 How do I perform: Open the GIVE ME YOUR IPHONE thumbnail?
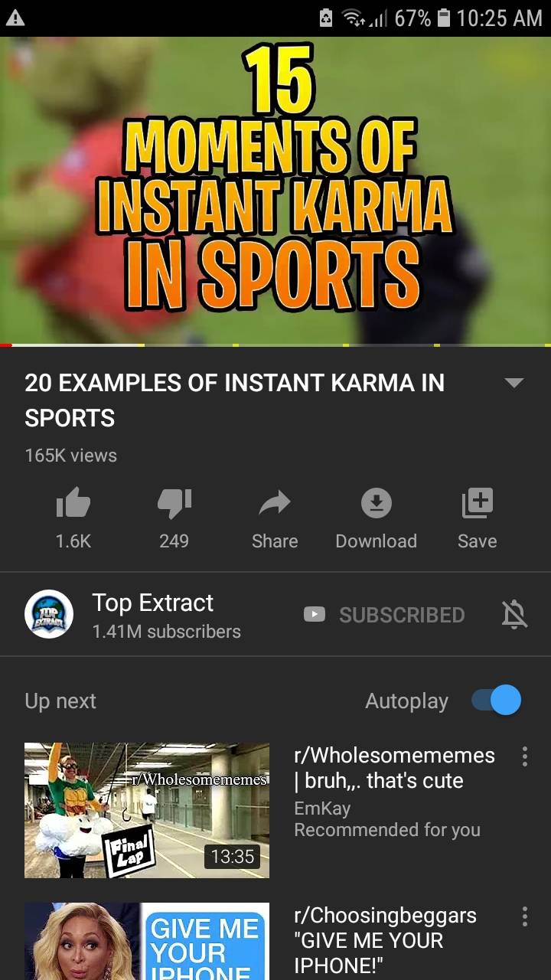point(147,941)
